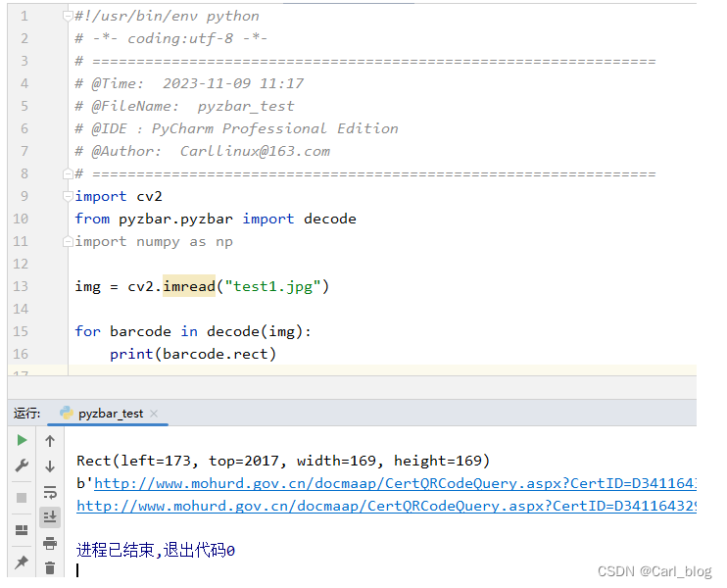Toggle scroll to end of console
Image resolution: width=727 pixels, height=588 pixels.
[50, 516]
